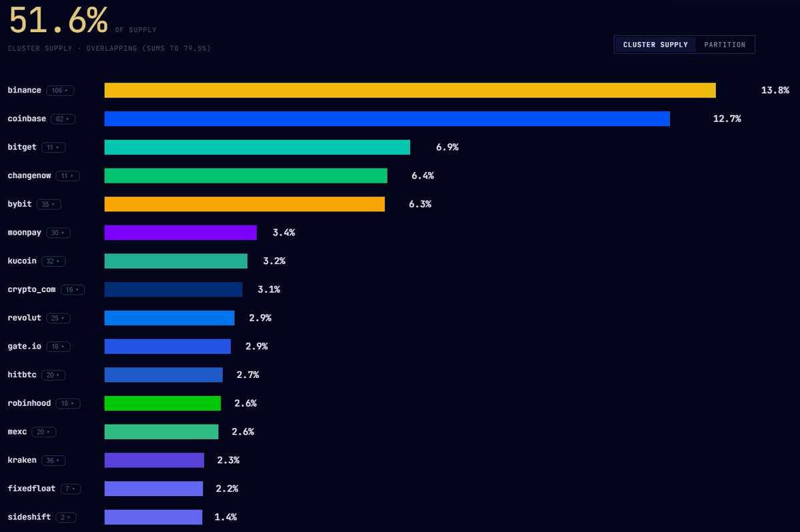800x532 pixels.
Task: Click the bright green robinhood bar
Action: click(163, 403)
